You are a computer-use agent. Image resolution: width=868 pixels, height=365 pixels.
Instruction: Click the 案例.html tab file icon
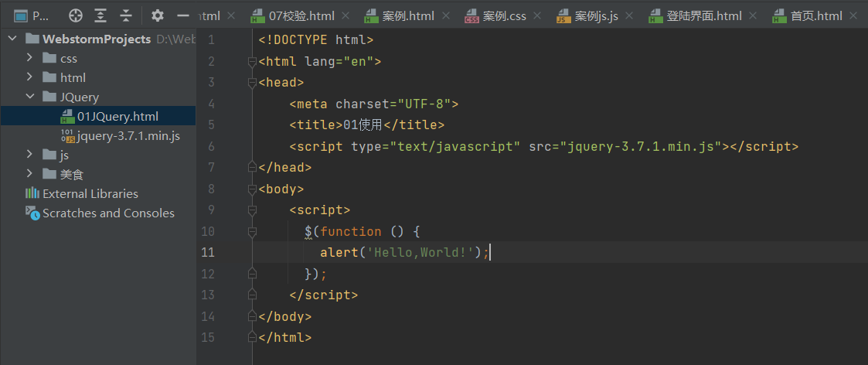371,16
